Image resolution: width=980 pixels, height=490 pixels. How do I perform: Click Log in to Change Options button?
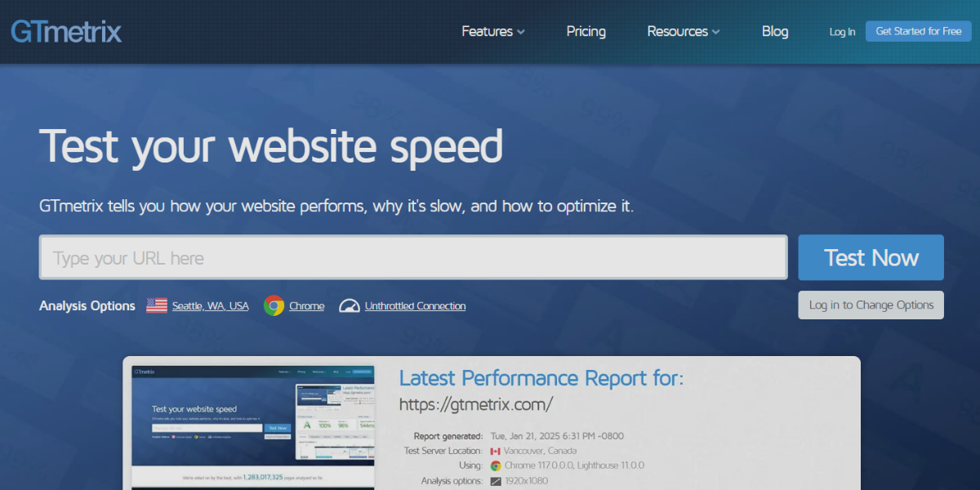point(871,305)
